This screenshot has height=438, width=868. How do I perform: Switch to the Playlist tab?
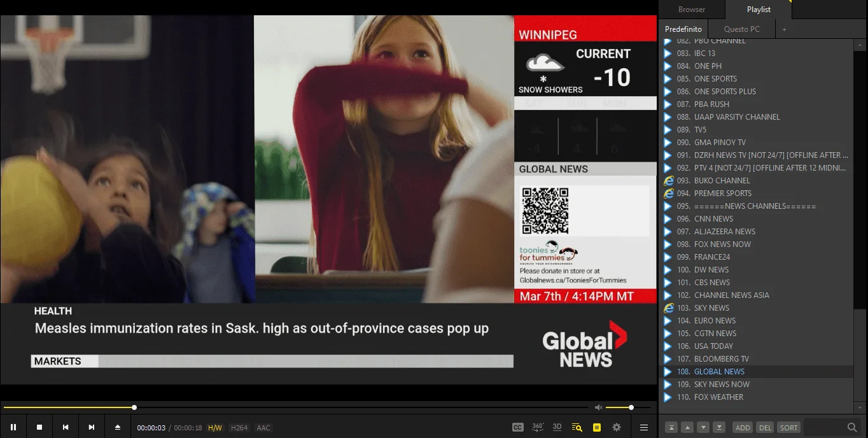coord(759,10)
